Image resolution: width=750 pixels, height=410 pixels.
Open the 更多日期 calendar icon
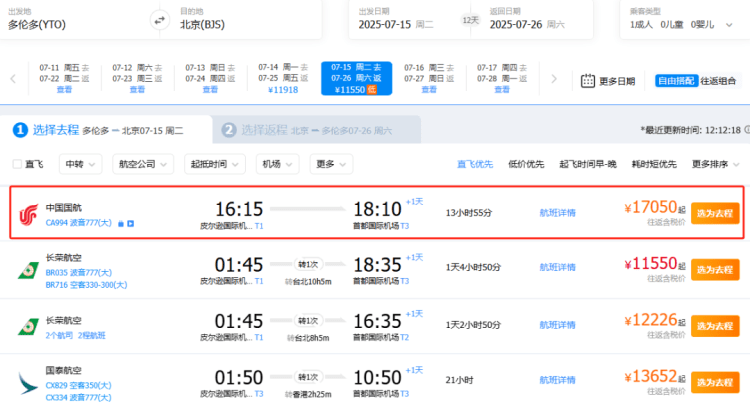pyautogui.click(x=589, y=81)
